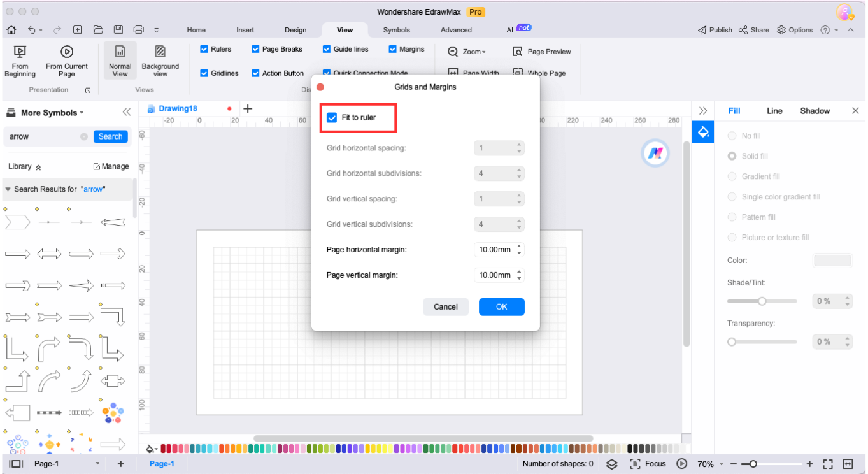Print the drawing using the printer icon
This screenshot has height=474, width=868.
[139, 30]
